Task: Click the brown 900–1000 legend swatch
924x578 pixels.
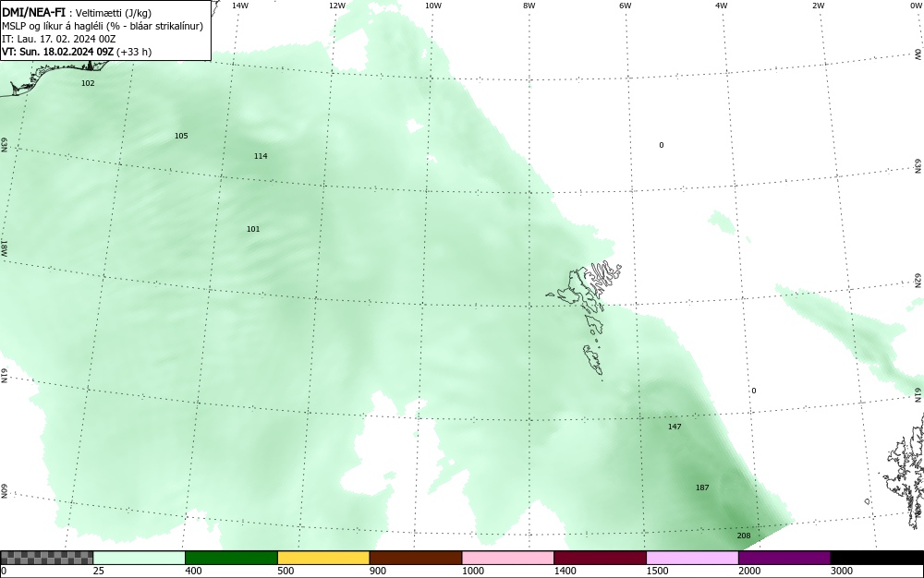Action: (416, 558)
